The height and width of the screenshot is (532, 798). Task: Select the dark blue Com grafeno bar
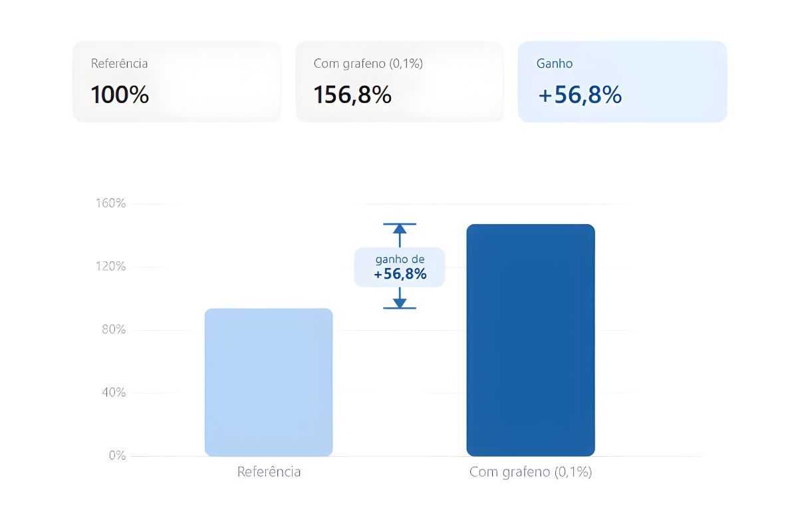531,340
